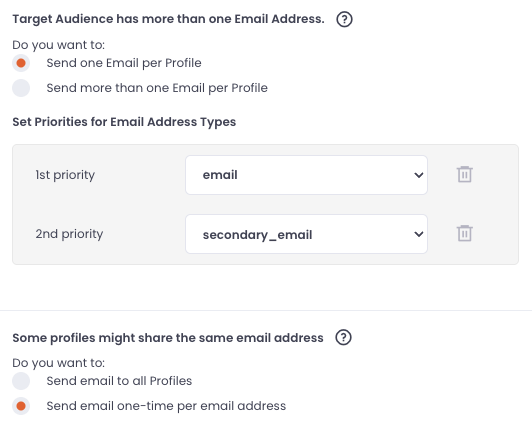Open help for shared email address heading

(343, 338)
